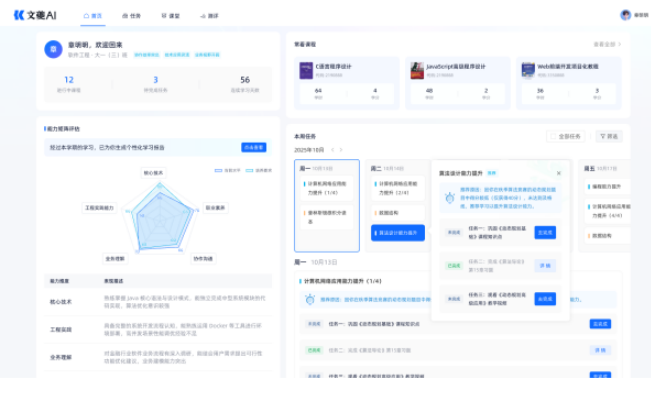Screen dimensions: 651x405
Task: Go to next week with right chevron
Action: 341,150
